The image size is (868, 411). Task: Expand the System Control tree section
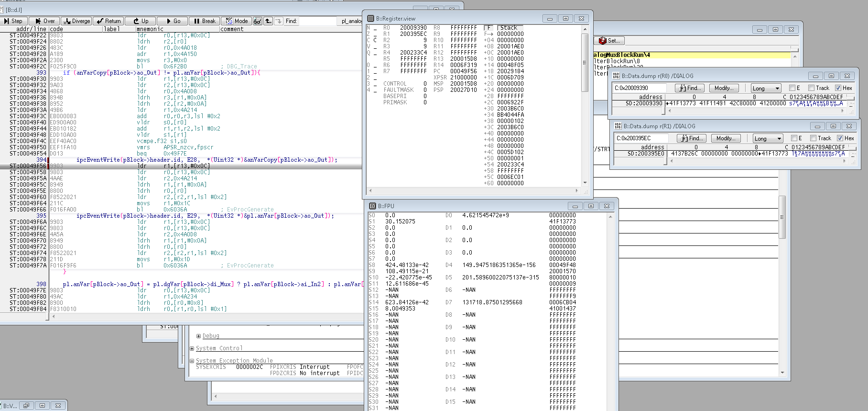click(192, 348)
